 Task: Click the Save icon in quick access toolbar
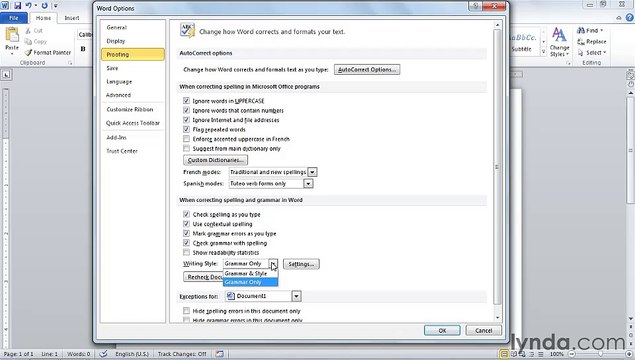point(17,6)
